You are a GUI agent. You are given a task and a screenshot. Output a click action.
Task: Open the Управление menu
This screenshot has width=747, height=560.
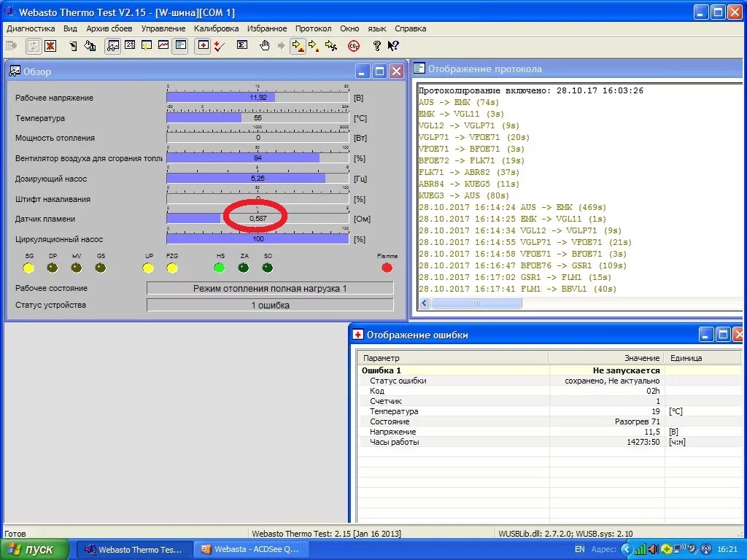163,28
